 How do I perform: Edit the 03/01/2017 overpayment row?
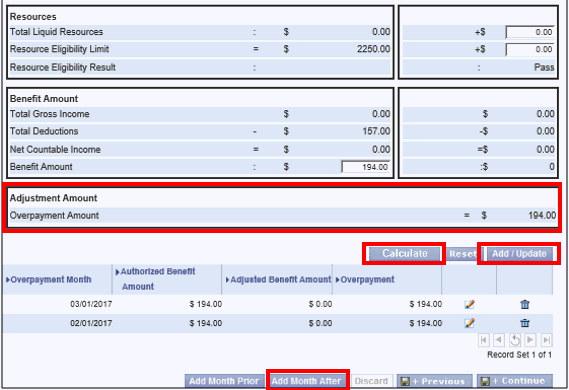[469, 304]
